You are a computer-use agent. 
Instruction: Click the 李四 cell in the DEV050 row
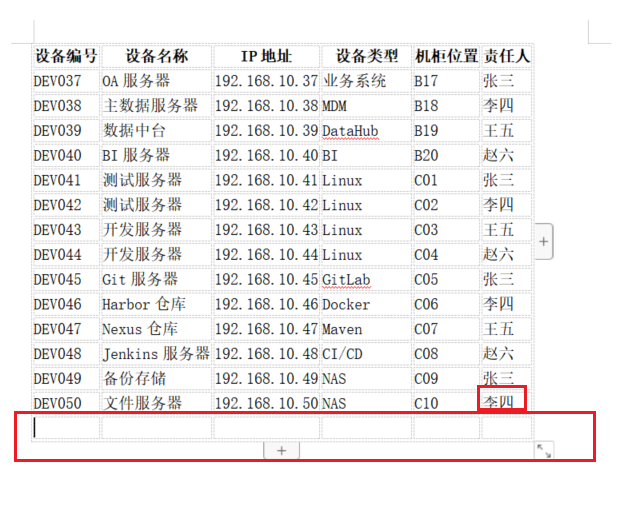coord(499,403)
